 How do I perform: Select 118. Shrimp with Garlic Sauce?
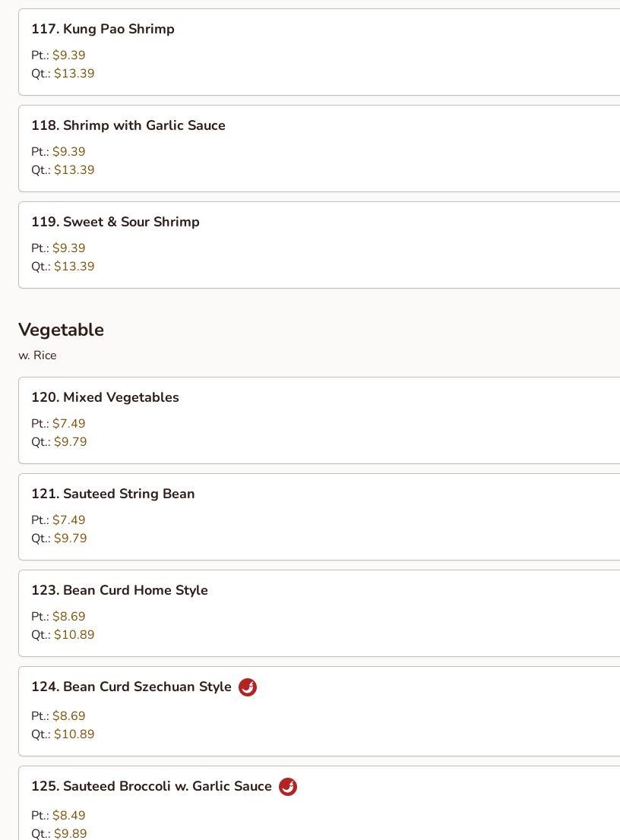pos(319,148)
